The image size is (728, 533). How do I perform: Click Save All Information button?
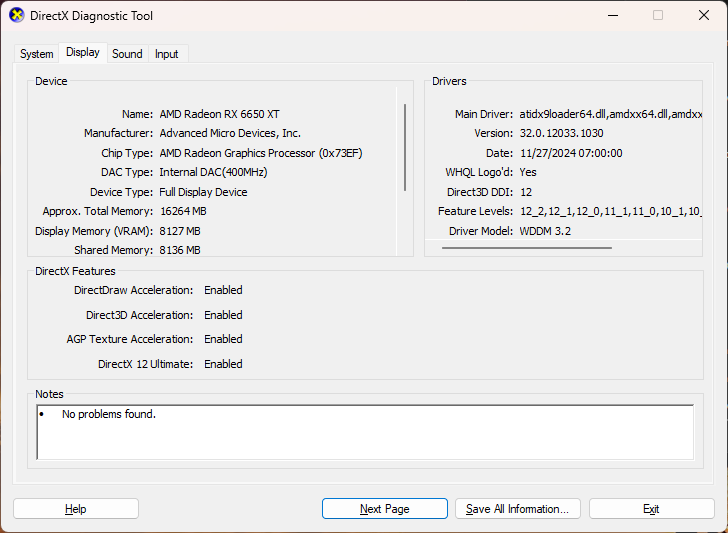tap(518, 509)
